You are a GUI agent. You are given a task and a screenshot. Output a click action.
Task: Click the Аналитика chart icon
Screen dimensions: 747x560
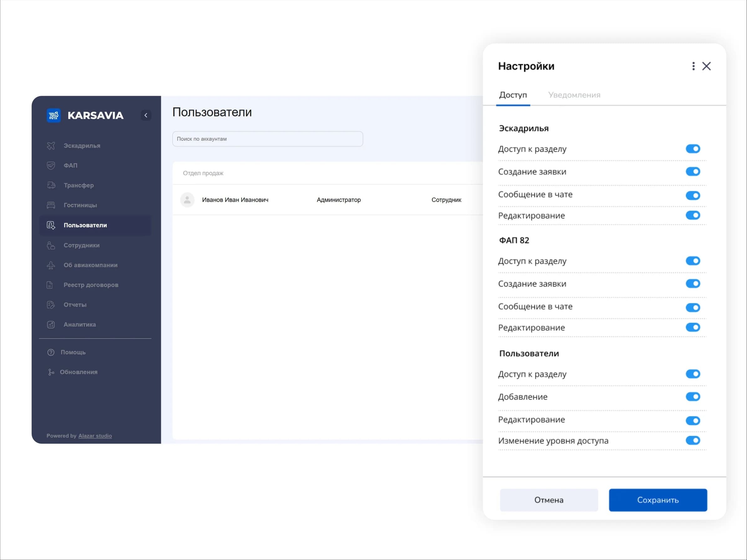(51, 325)
